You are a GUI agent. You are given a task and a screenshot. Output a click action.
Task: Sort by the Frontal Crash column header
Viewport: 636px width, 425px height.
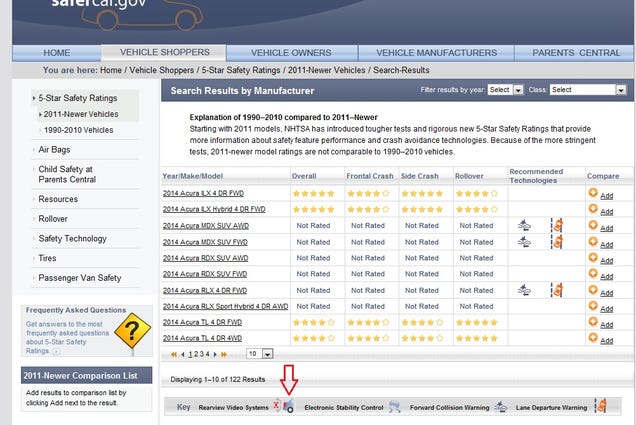[370, 176]
